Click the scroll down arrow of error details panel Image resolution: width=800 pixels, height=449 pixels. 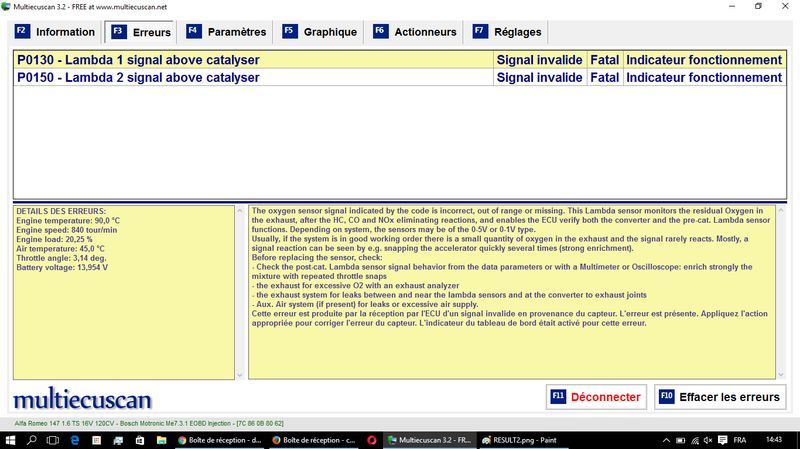(240, 375)
